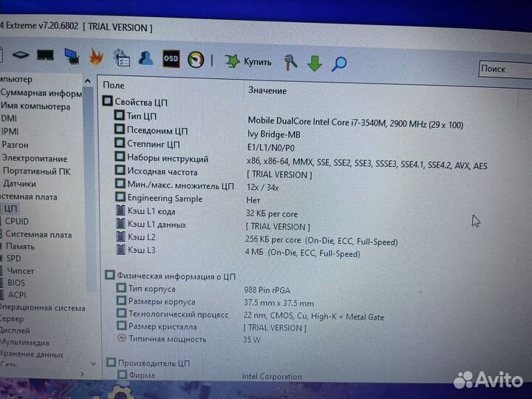The height and width of the screenshot is (399, 532).
Task: Launch the stability test flame icon
Action: tap(96, 57)
